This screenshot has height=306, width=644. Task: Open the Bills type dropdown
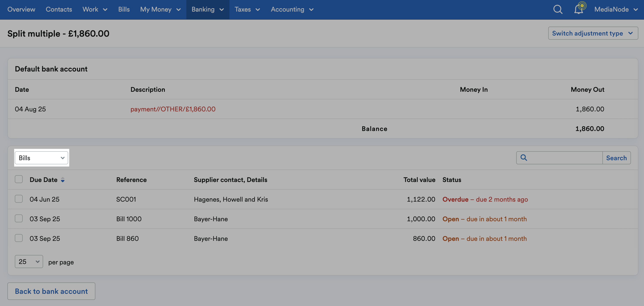pos(42,158)
